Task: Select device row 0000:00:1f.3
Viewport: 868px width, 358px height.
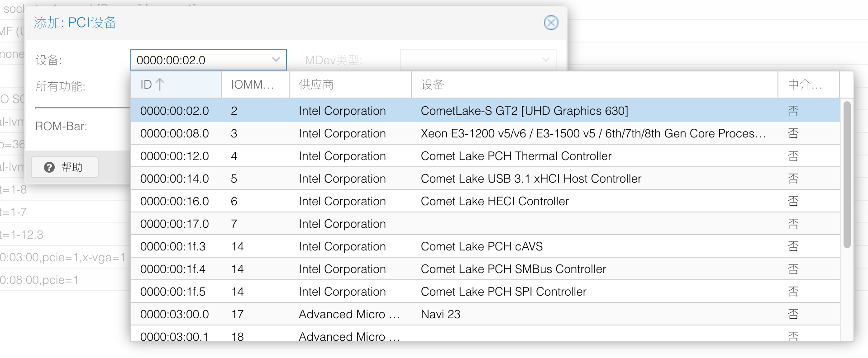Action: point(486,246)
